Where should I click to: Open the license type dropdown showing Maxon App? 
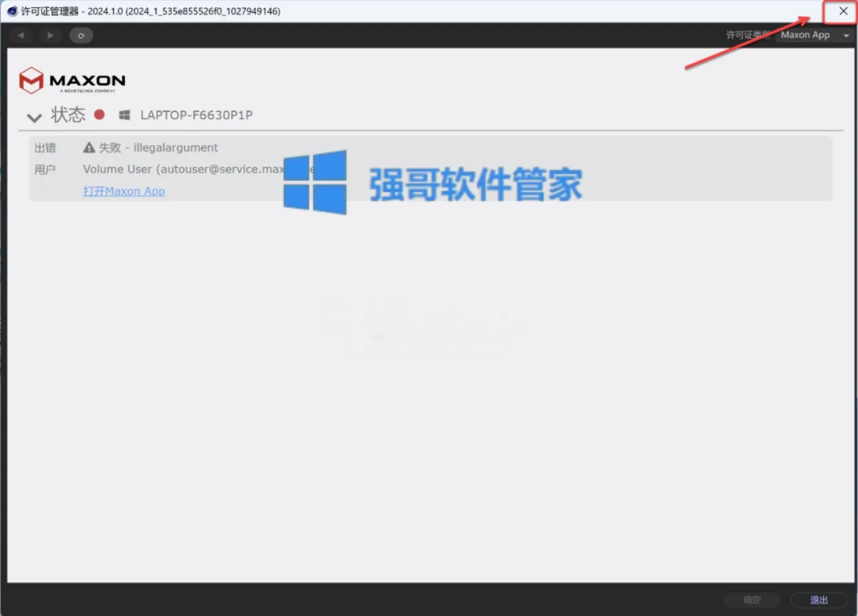[815, 35]
